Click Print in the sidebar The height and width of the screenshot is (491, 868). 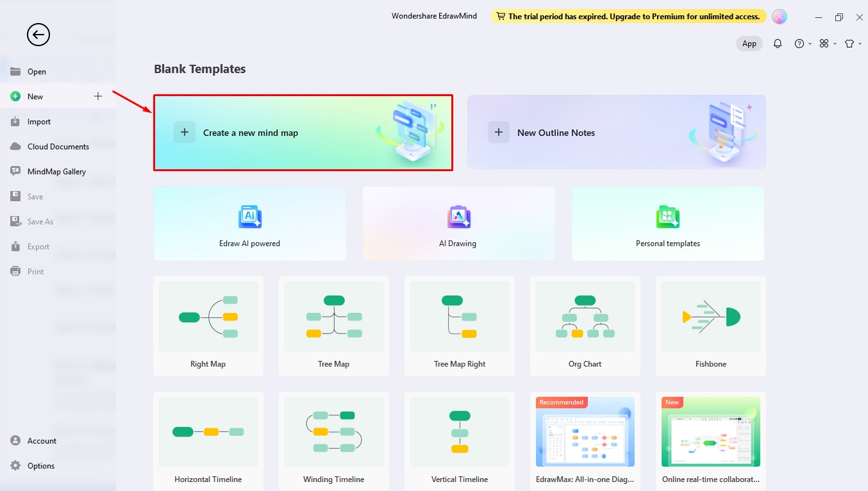point(58,271)
